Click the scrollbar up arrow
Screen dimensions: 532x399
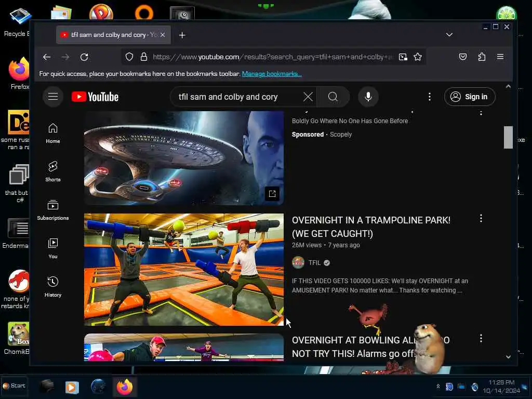pos(508,87)
